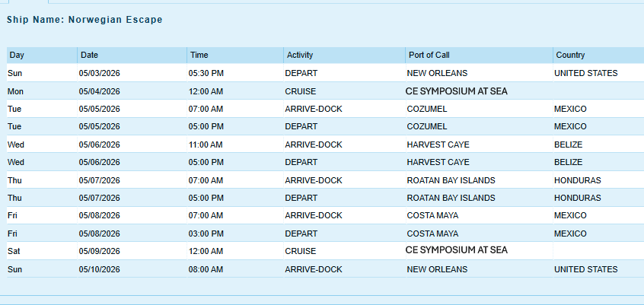Click the 05:30 PM departure time

(x=206, y=73)
